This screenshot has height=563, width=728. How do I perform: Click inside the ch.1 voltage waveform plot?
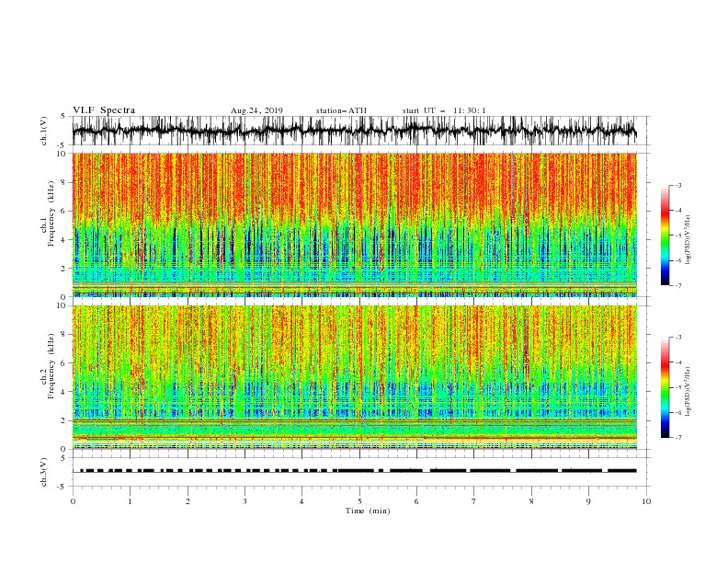tap(354, 131)
